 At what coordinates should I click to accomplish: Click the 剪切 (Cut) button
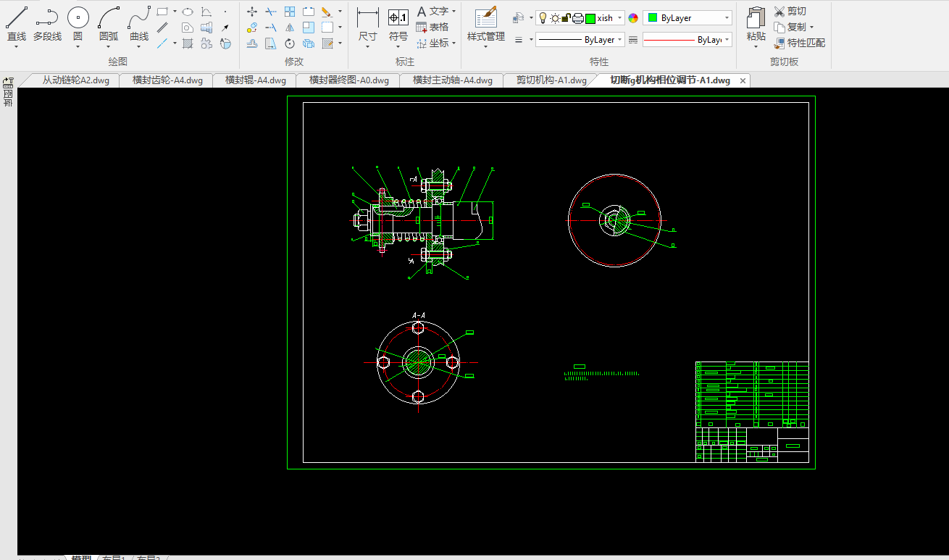click(790, 11)
